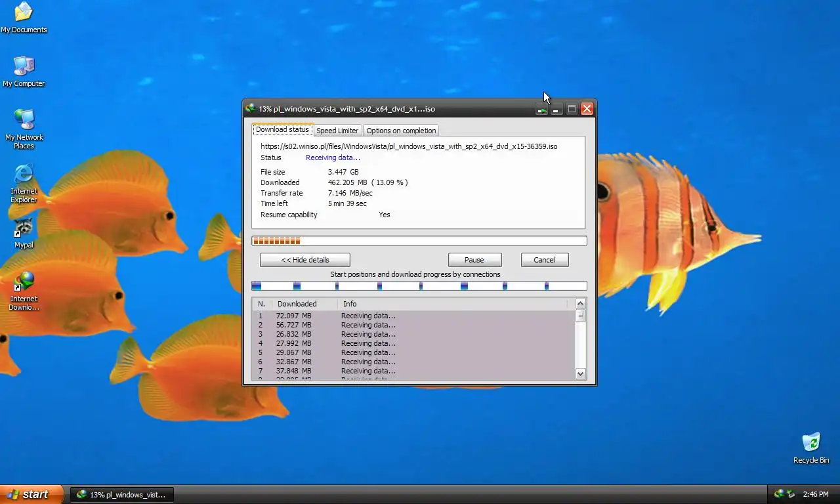This screenshot has width=840, height=504.
Task: Select connection 4 with 27.992 MB
Action: 413,343
